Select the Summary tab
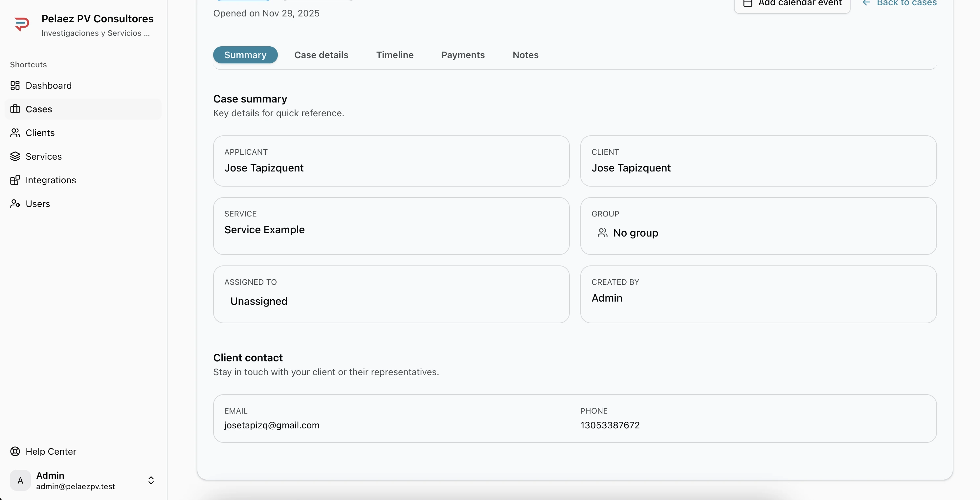 point(245,55)
